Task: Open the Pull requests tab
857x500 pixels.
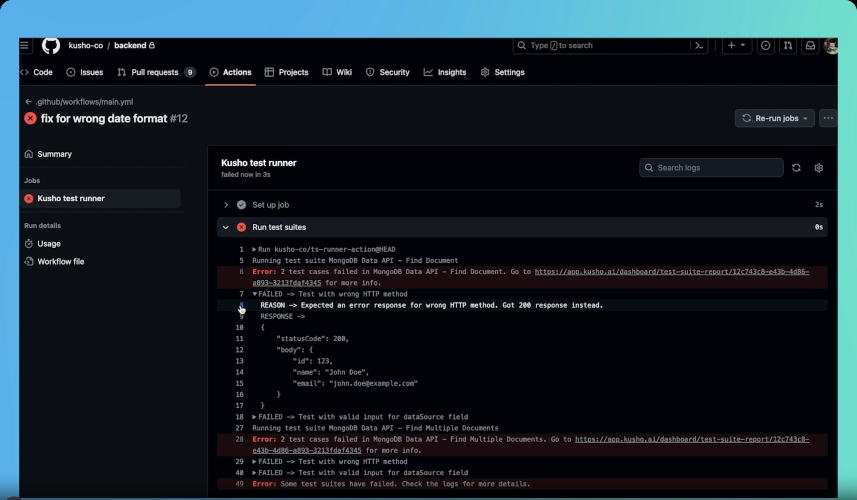Action: (156, 72)
